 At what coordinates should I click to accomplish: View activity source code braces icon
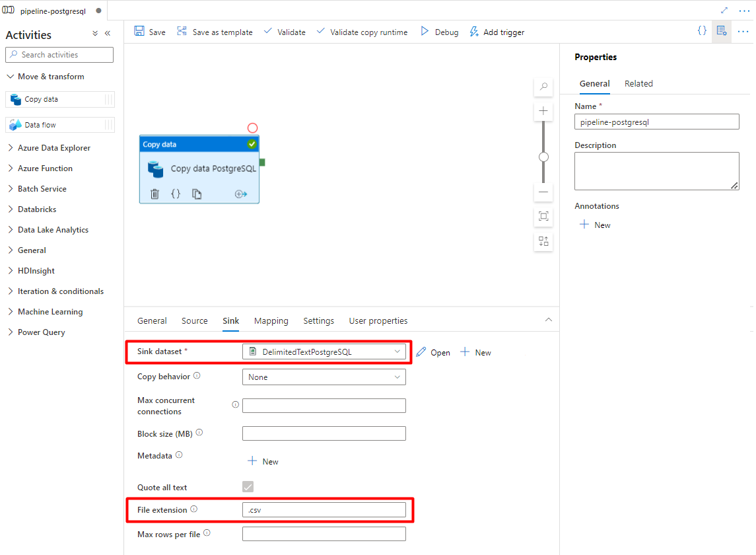coord(176,194)
